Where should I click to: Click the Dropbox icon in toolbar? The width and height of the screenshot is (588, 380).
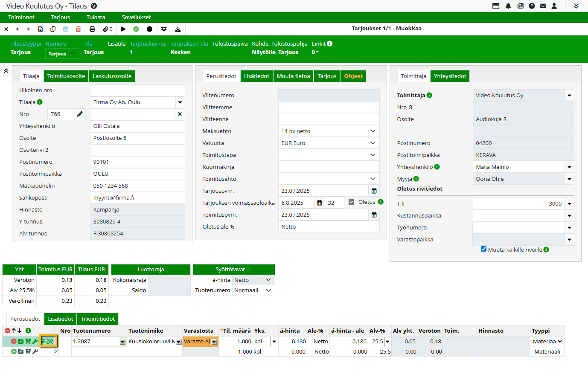click(x=164, y=29)
